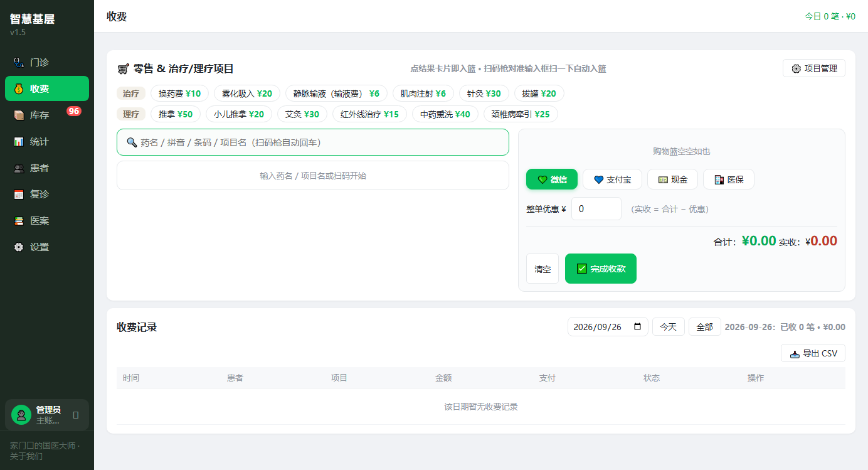The image size is (868, 470).
Task: Add 雾化吸入 ¥20 item
Action: point(247,93)
